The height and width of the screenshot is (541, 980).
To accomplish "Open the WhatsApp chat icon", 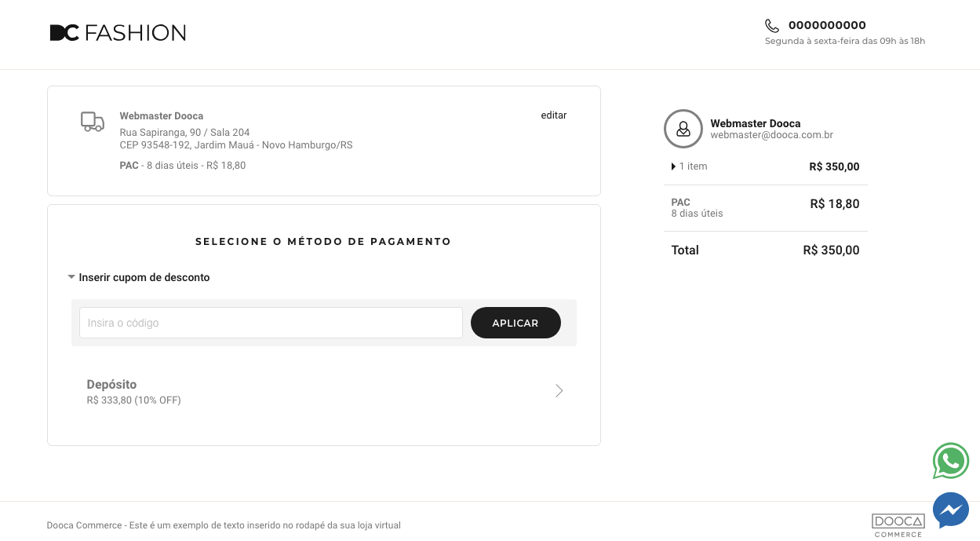I will tap(951, 462).
